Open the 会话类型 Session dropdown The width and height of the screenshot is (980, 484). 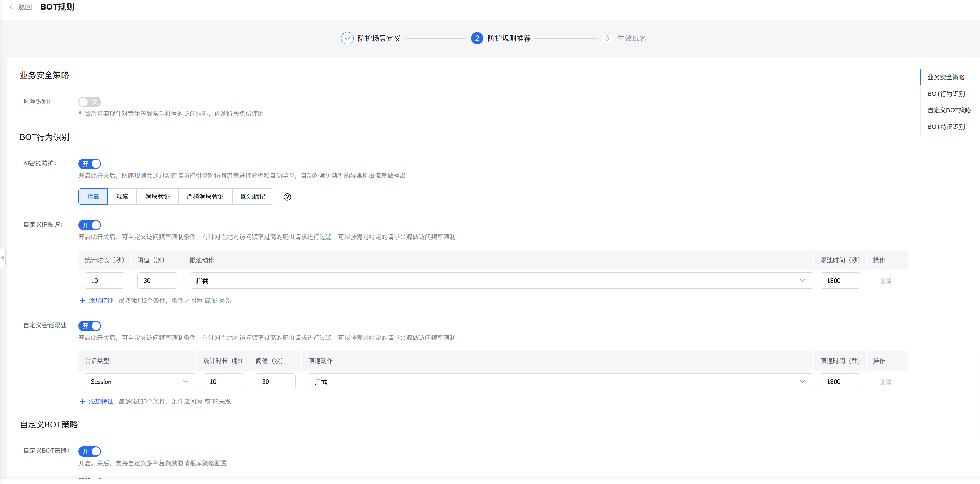coord(140,381)
